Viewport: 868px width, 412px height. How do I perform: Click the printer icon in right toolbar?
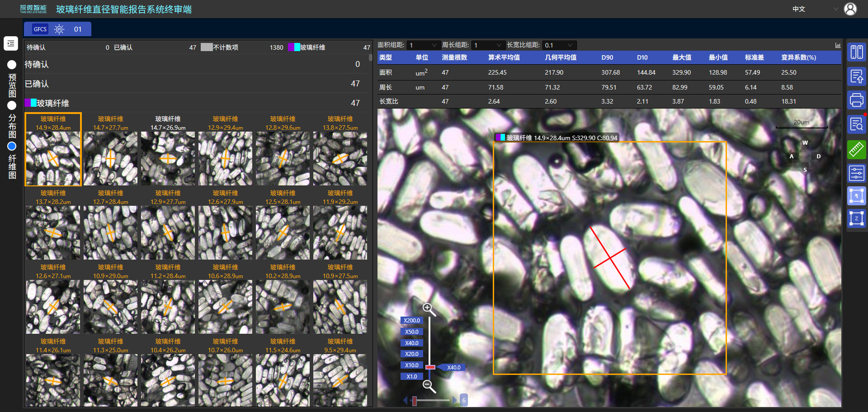click(x=856, y=100)
